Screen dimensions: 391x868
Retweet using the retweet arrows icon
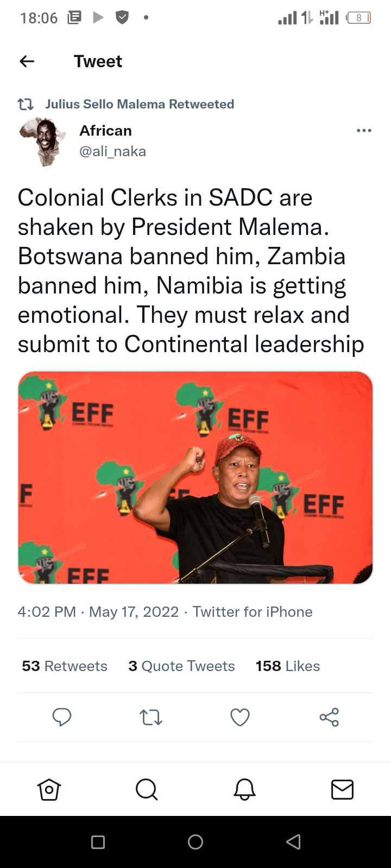coord(151,718)
